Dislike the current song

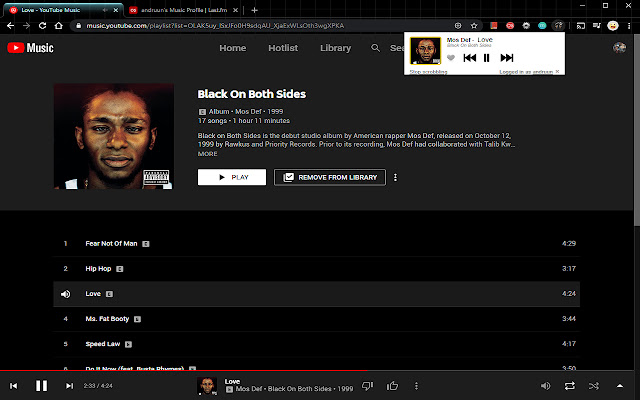(x=367, y=386)
